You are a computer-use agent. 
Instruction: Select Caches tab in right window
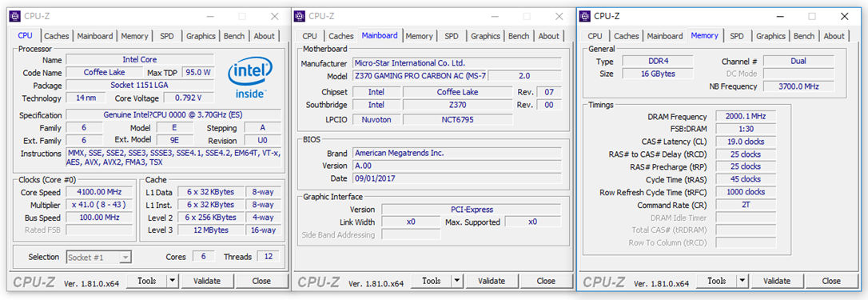click(626, 36)
